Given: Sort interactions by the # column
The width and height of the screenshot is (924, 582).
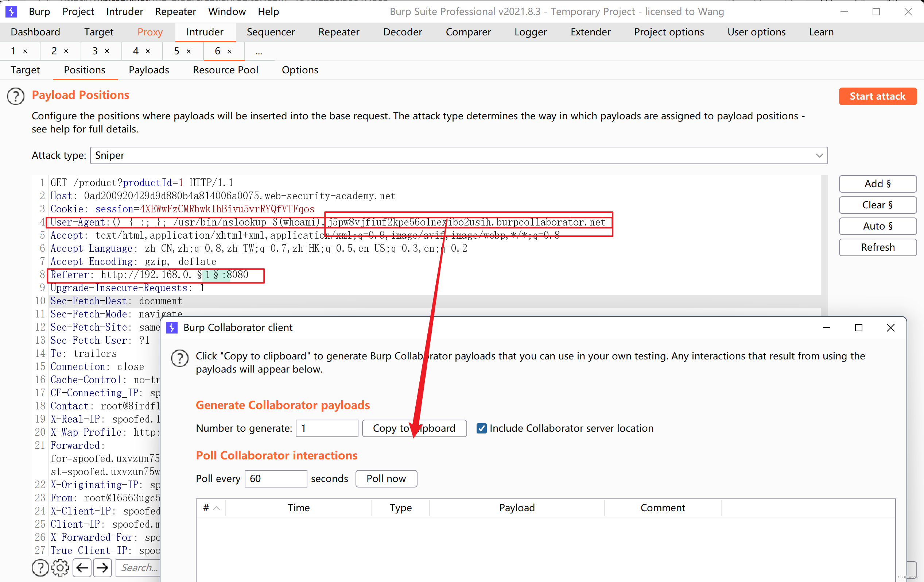Looking at the screenshot, I should click(x=211, y=508).
